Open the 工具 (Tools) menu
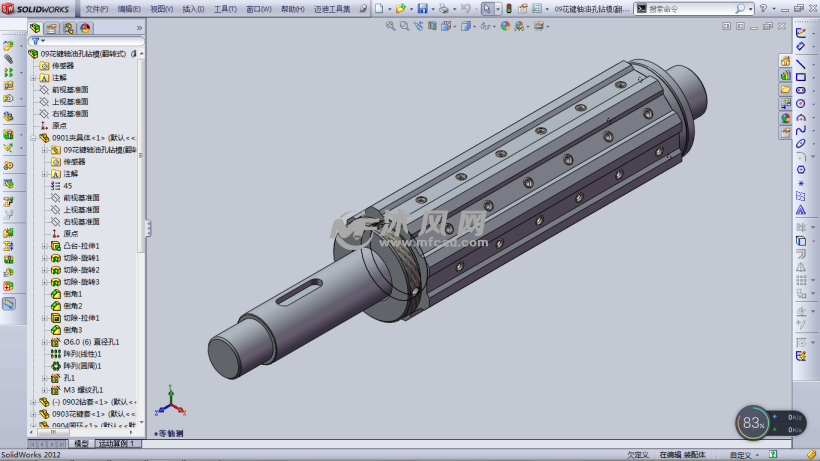820x461 pixels. point(226,8)
